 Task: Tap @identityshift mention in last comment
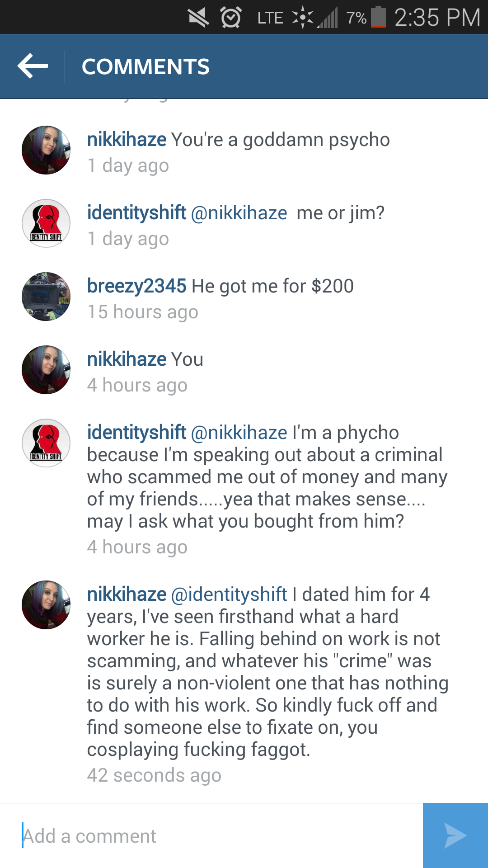coord(229,594)
